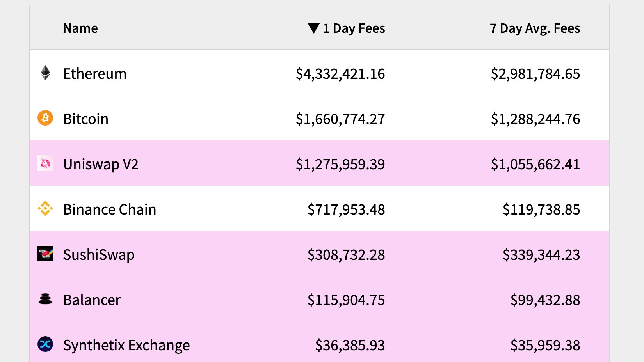The width and height of the screenshot is (644, 362).
Task: Click the orange Bitcoin logo icon
Action: click(45, 118)
